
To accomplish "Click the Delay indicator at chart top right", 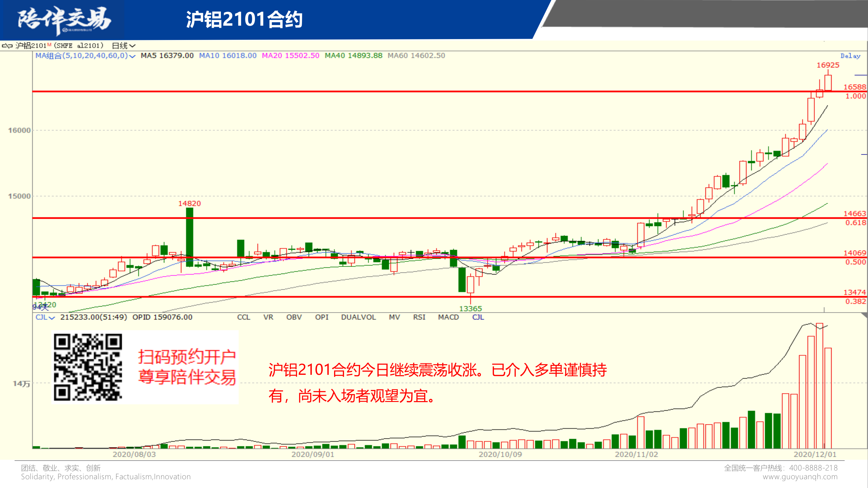I will 850,56.
